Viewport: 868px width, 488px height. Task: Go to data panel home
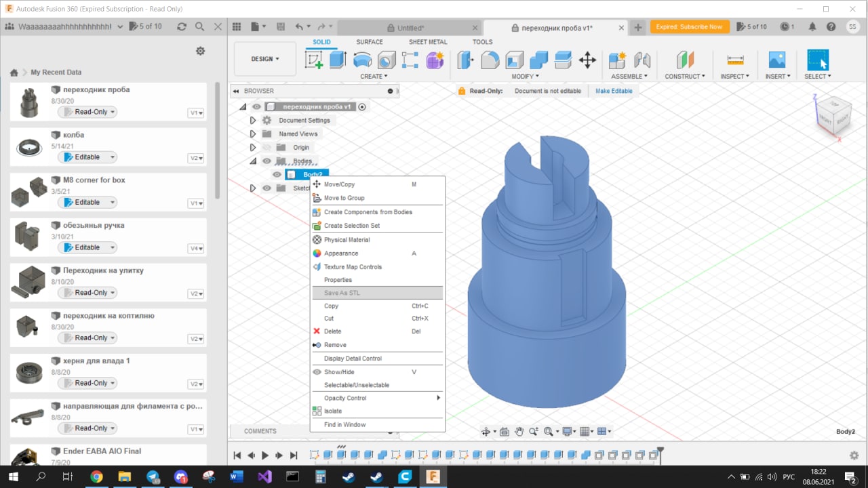click(14, 73)
